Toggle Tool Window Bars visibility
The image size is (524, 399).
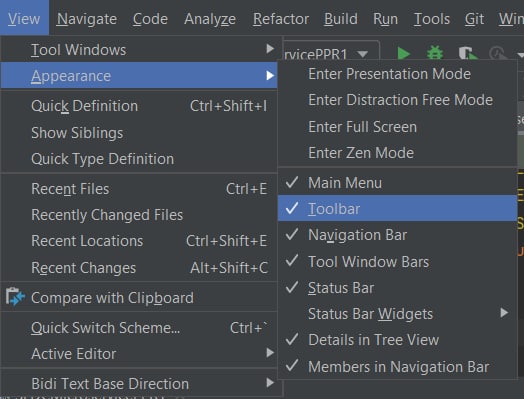(x=398, y=262)
